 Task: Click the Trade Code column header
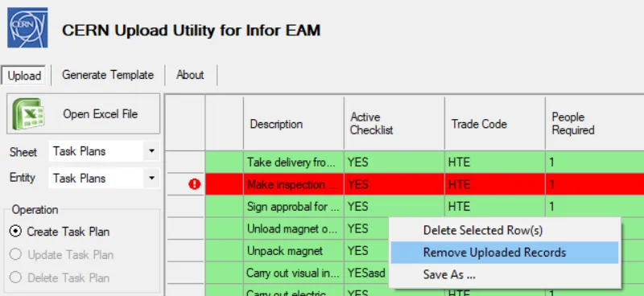495,124
